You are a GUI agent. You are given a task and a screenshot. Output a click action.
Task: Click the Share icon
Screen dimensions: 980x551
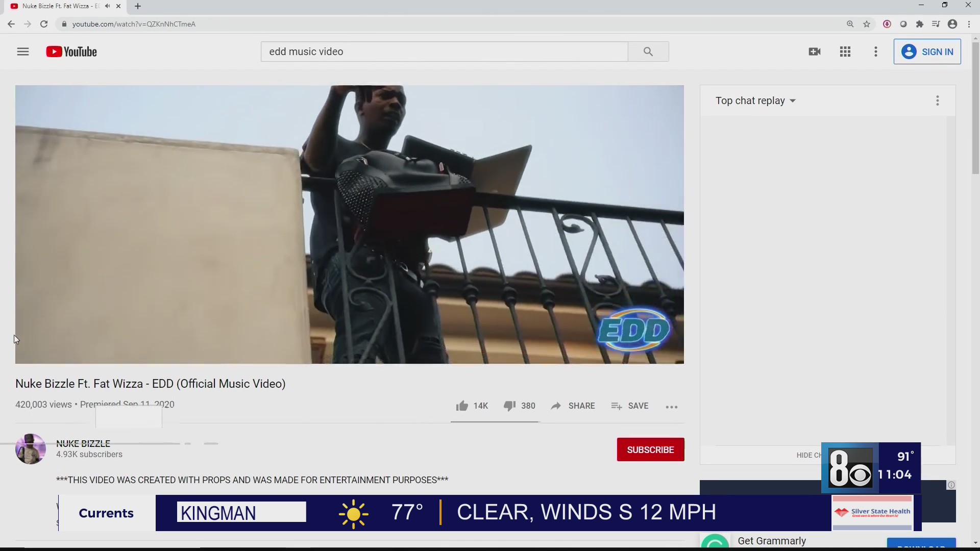pyautogui.click(x=556, y=406)
